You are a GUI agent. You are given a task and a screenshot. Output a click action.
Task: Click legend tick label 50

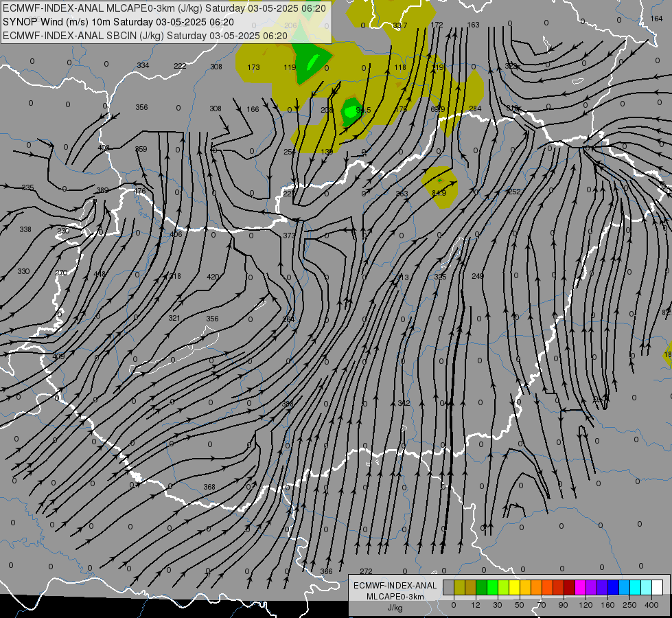[x=519, y=605]
